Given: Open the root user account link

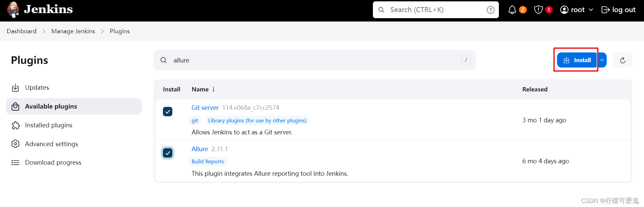Looking at the screenshot, I should click(572, 10).
